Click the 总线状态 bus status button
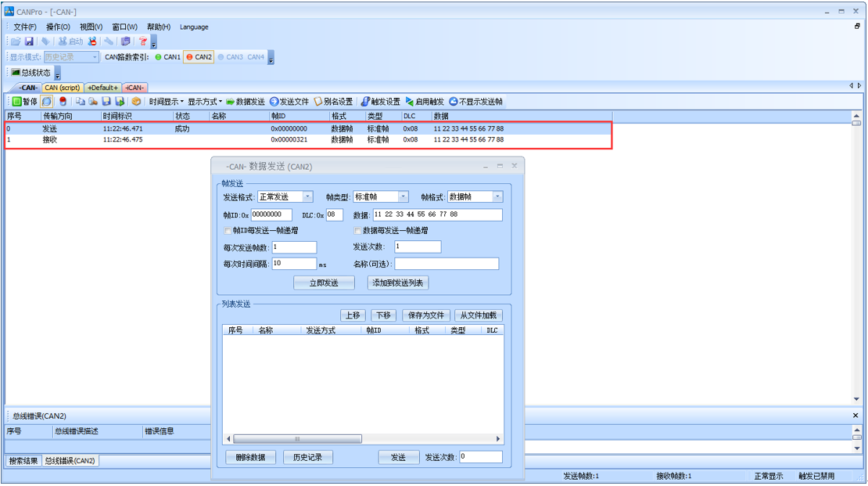Screen dimensions: 868x486 tap(31, 73)
